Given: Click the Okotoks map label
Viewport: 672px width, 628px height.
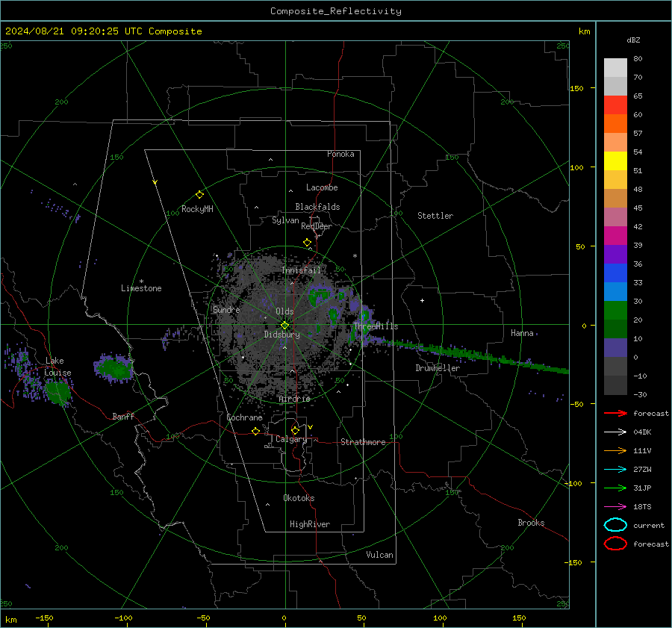Looking at the screenshot, I should point(299,498).
